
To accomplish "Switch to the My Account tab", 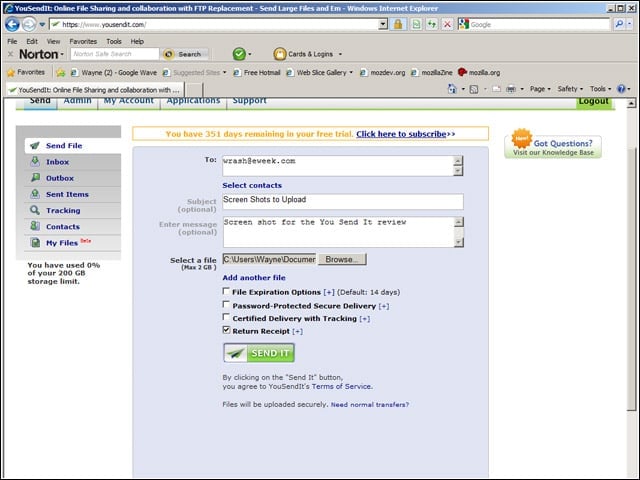I will (x=129, y=102).
